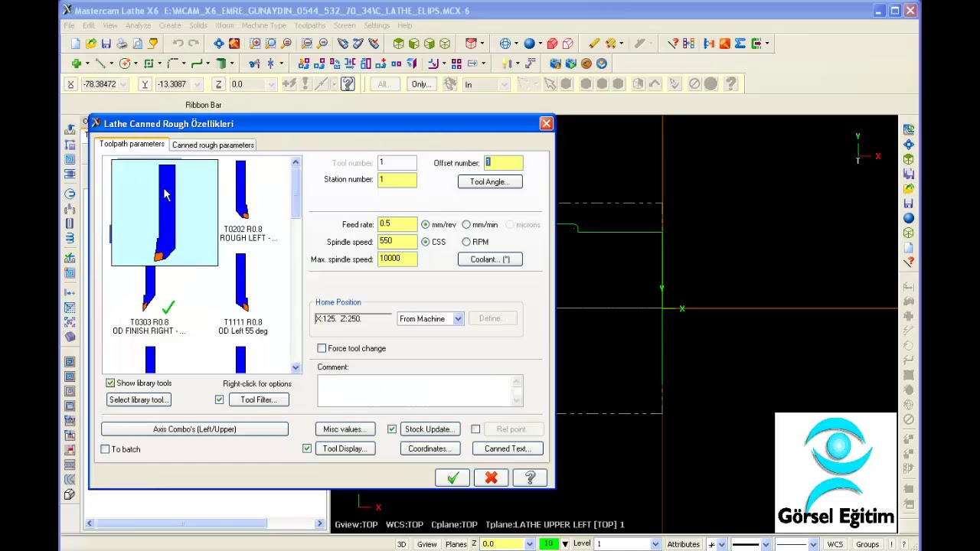
Task: Open the Settings menu
Action: 377,26
